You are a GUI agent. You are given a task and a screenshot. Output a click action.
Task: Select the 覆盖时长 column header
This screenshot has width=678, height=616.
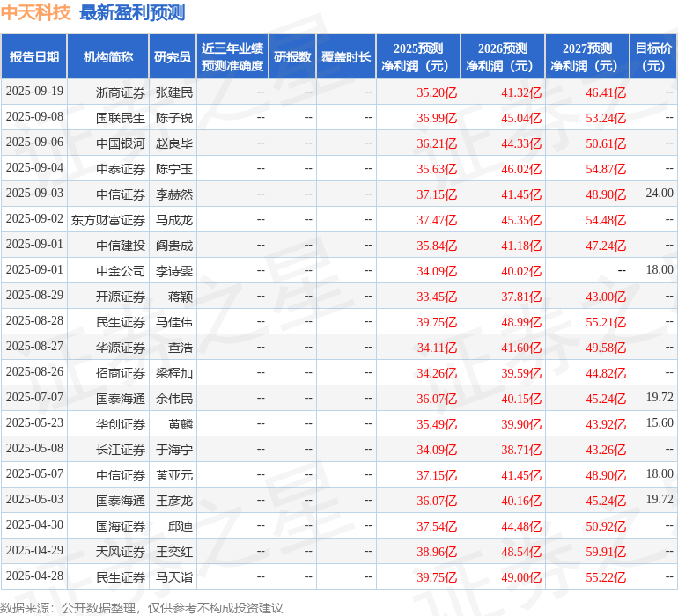coord(346,57)
